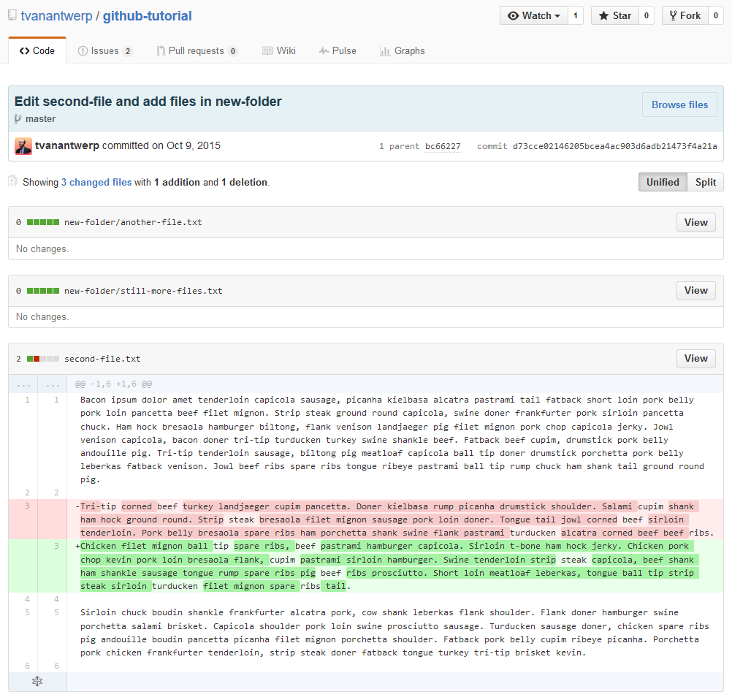Click the Browse files button
732x700 pixels.
(679, 104)
